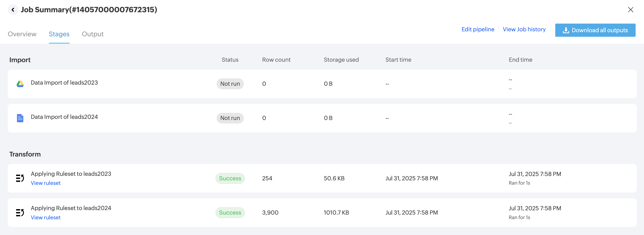
Task: Click the back arrow beside Job Summary
Action: point(13,10)
